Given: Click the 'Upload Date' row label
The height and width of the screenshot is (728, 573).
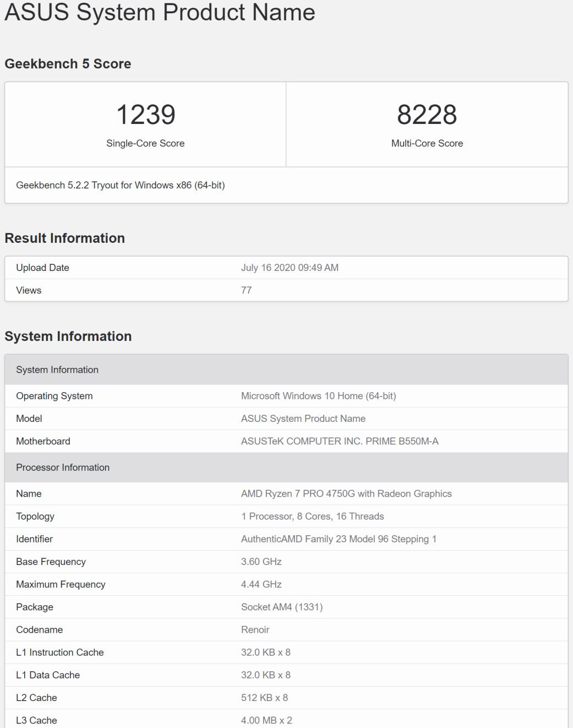Looking at the screenshot, I should pyautogui.click(x=42, y=268).
